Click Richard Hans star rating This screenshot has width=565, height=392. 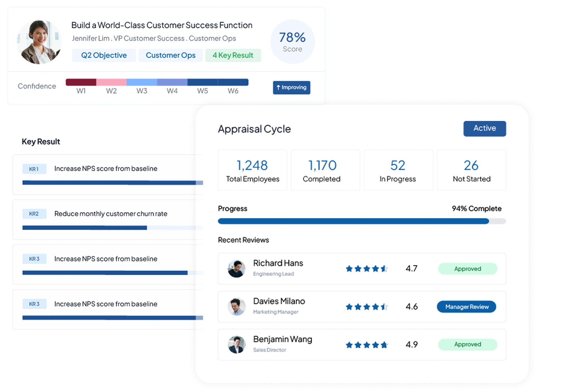pos(367,269)
